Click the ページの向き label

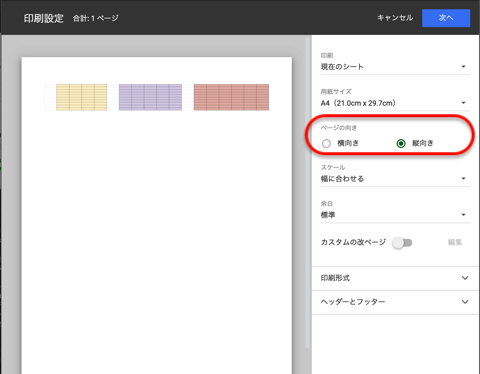[339, 128]
